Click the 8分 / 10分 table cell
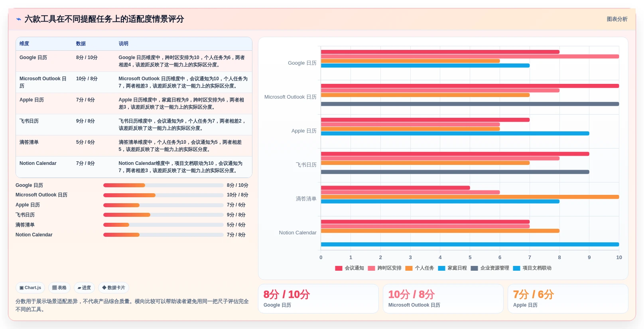This screenshot has width=644, height=329. pos(87,57)
